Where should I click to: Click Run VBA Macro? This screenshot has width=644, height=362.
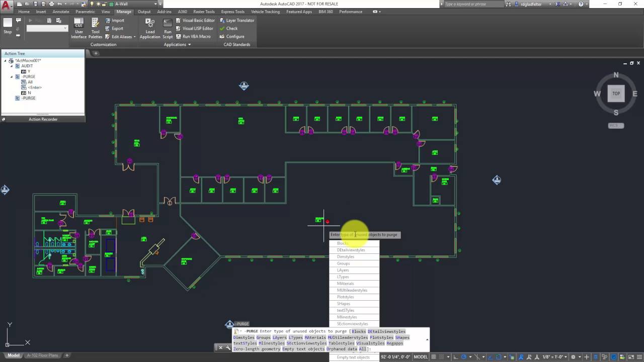pyautogui.click(x=193, y=37)
